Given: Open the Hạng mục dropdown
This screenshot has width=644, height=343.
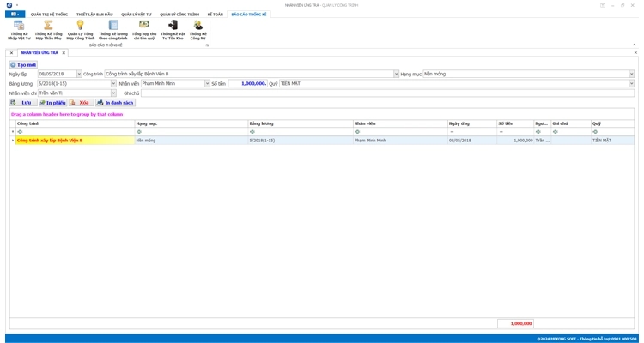Looking at the screenshot, I should 631,75.
